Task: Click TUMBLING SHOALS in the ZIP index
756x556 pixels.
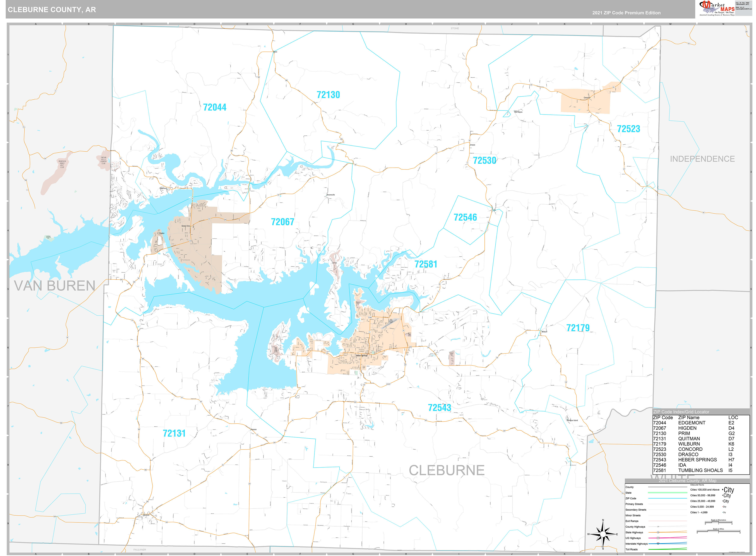Action: point(700,470)
